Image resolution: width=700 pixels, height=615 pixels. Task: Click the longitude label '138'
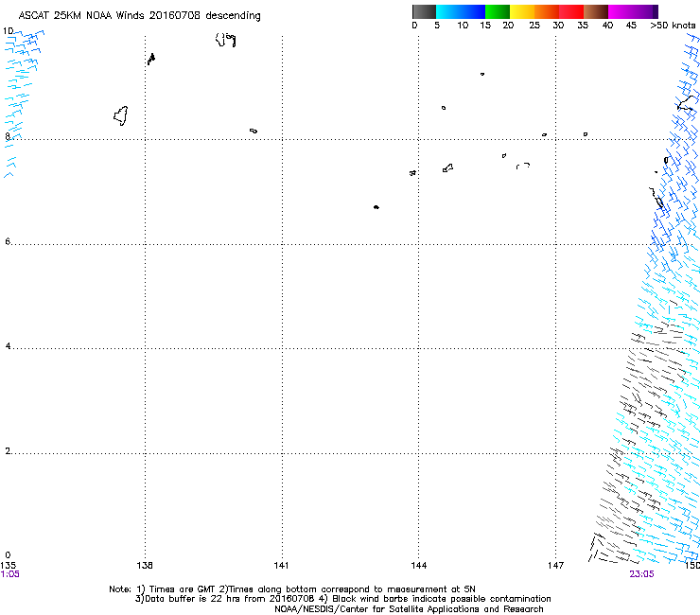coord(145,566)
